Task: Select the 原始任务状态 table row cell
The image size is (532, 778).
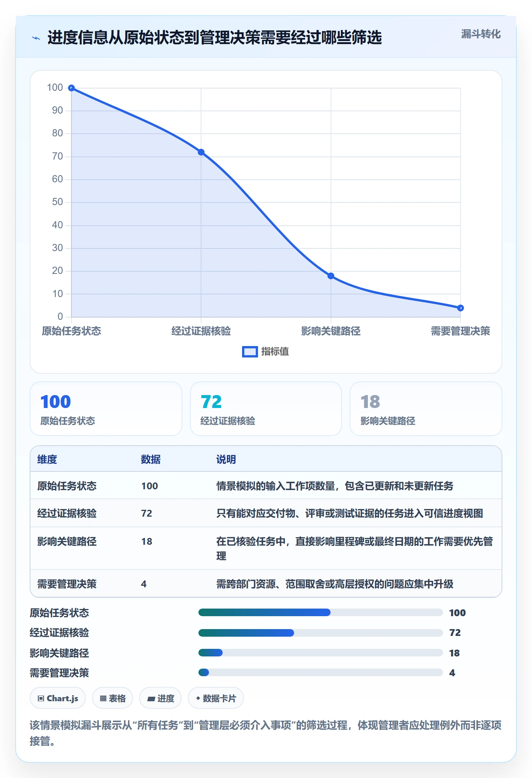Action: coord(67,486)
